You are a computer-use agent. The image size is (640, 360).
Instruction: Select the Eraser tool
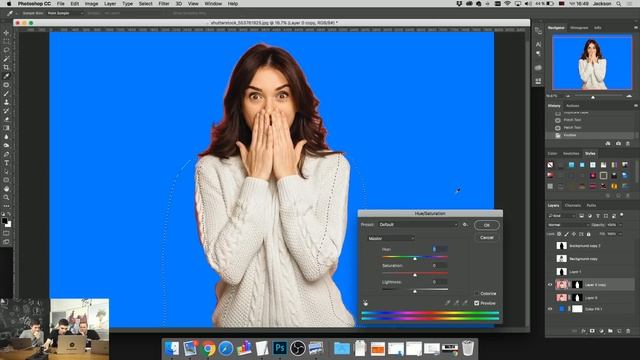[6, 119]
